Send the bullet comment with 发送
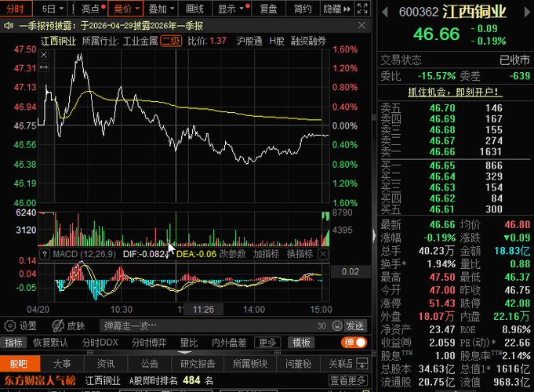The image size is (534, 392). tap(355, 326)
